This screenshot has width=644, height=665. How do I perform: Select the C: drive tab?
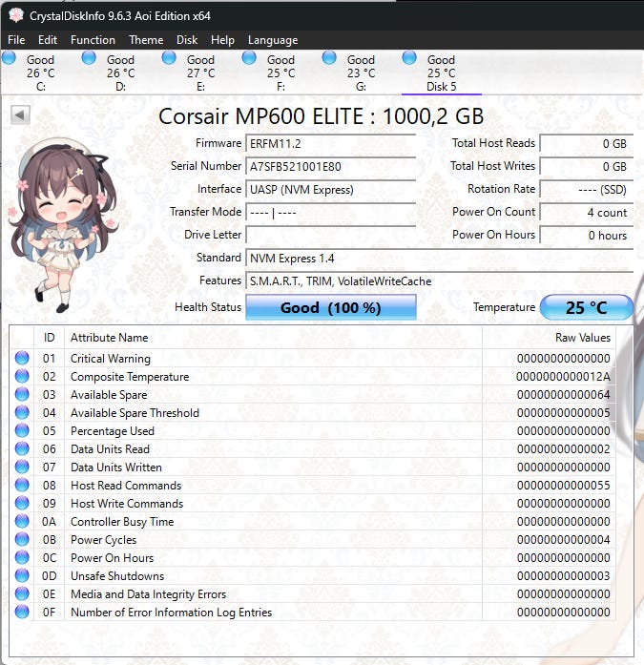pyautogui.click(x=40, y=73)
